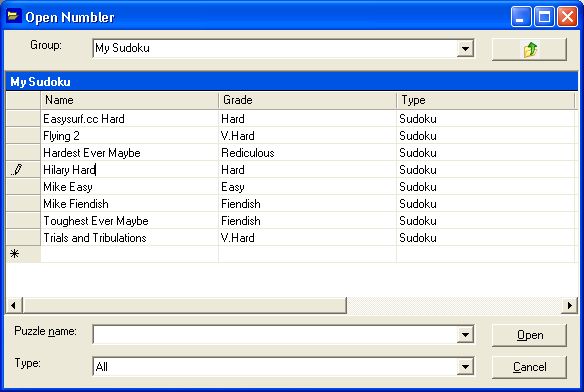Click the Puzzle name input field
The width and height of the screenshot is (584, 392).
[275, 334]
